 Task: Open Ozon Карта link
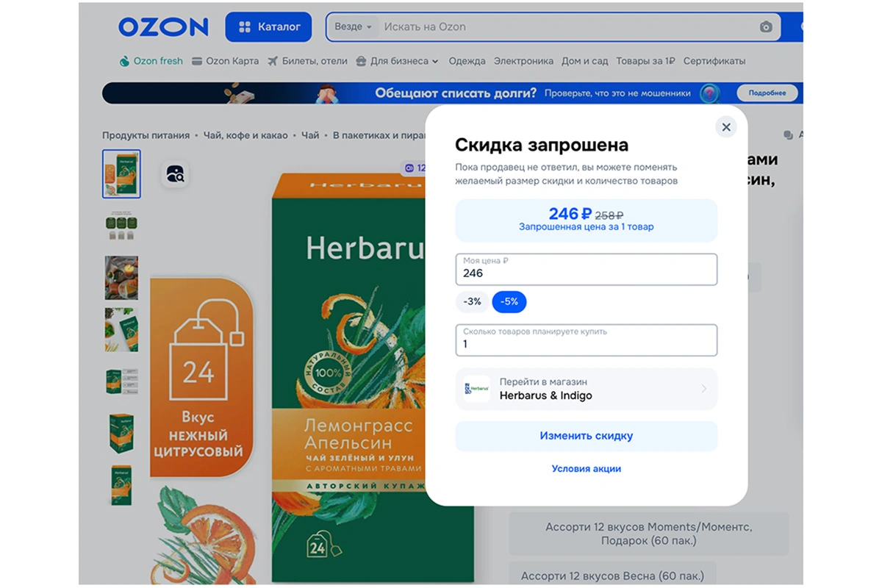pos(225,61)
